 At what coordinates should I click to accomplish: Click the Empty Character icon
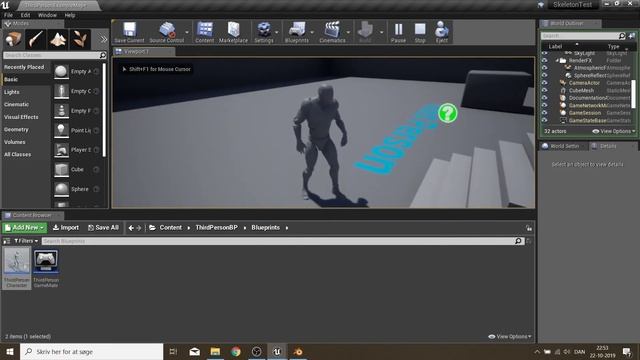pyautogui.click(x=61, y=91)
